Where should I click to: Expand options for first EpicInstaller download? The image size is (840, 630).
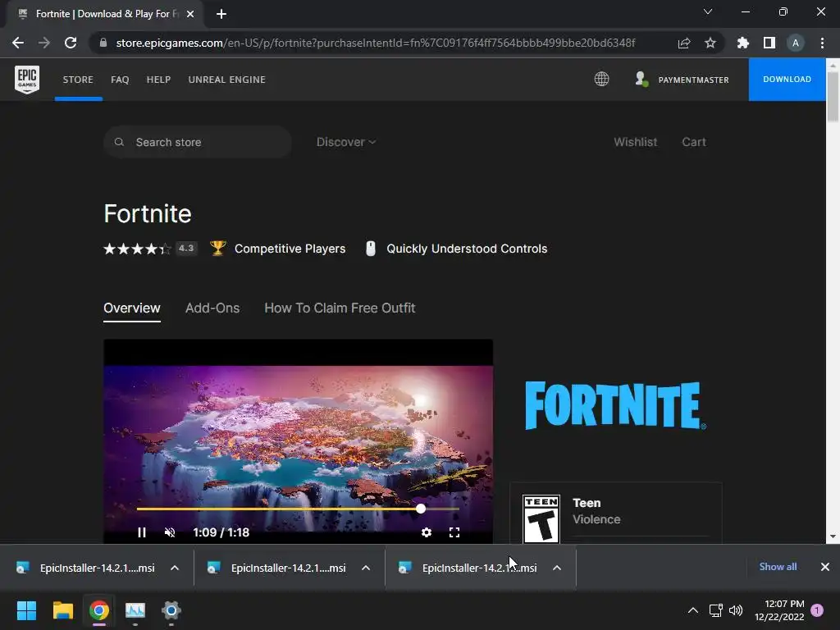pos(175,568)
